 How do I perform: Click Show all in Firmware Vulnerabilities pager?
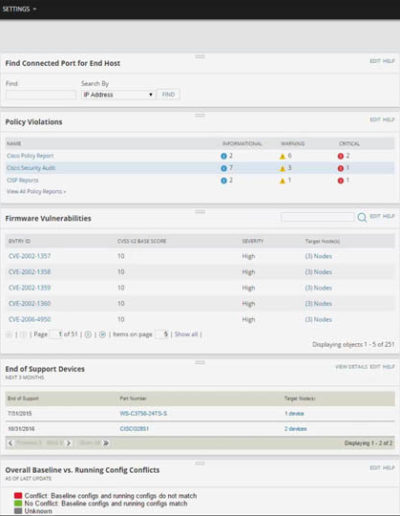pyautogui.click(x=186, y=334)
